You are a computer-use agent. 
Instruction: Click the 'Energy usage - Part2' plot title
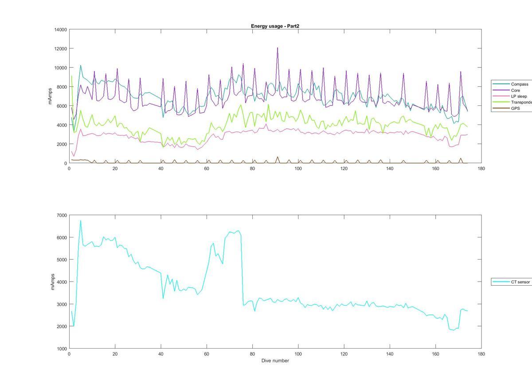point(275,26)
